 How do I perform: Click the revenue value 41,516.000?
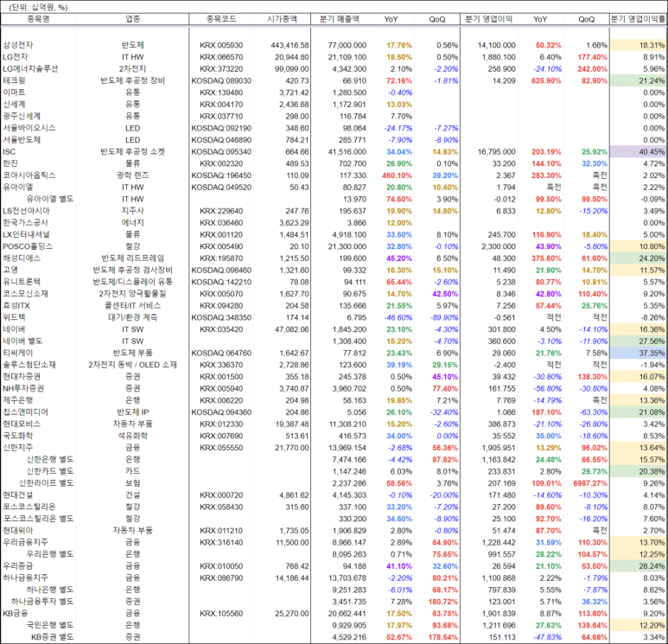pos(347,152)
